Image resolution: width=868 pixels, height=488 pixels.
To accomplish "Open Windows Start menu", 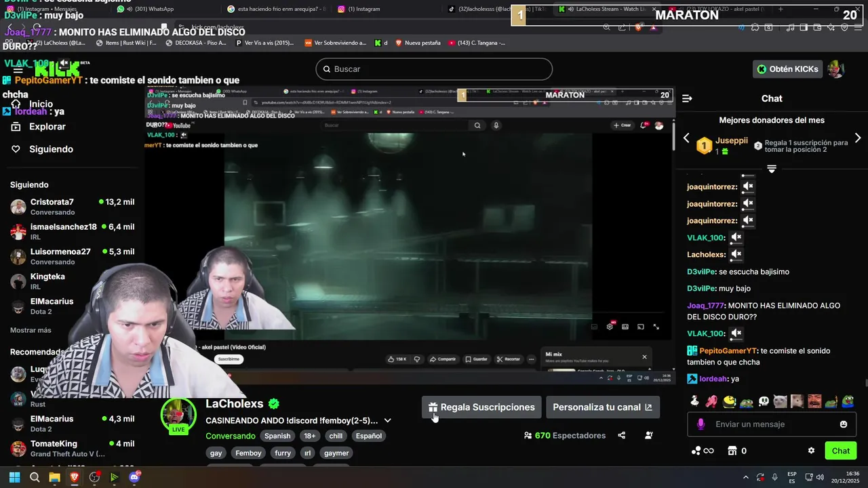I will 14,477.
